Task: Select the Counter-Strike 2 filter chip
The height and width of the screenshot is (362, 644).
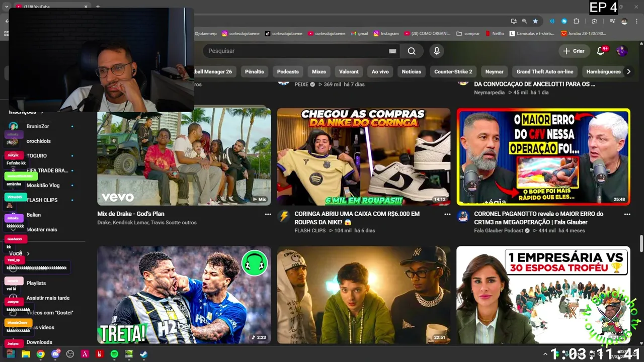Action: (453, 71)
